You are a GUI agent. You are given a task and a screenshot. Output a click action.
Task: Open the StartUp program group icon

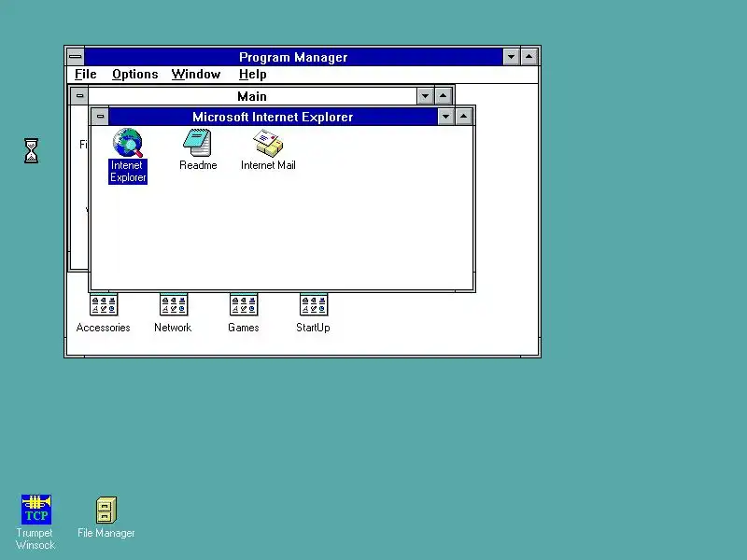(314, 305)
